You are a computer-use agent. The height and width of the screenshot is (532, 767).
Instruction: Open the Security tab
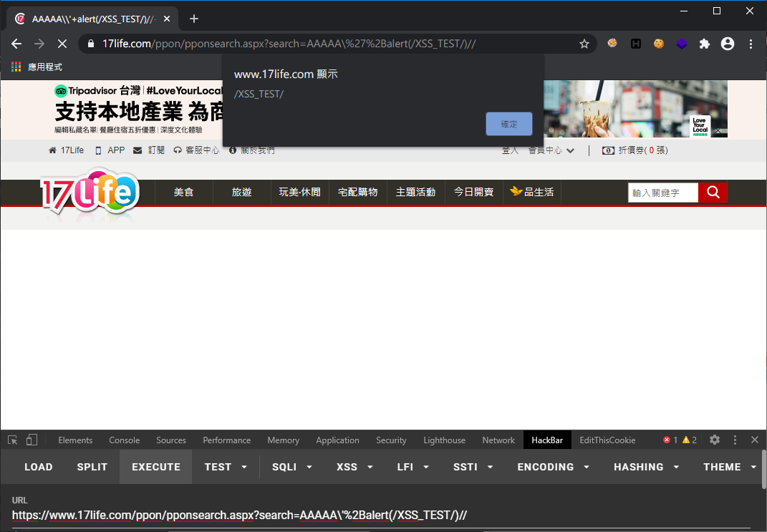[x=391, y=440]
